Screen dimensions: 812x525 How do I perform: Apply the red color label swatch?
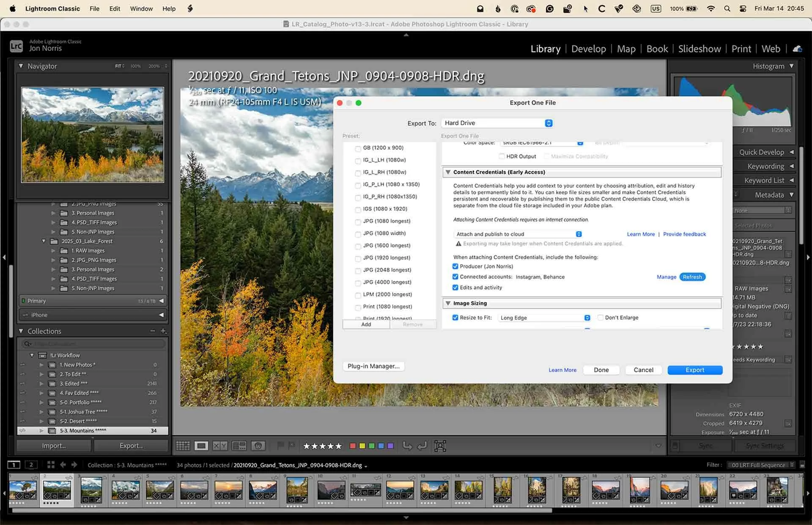353,446
